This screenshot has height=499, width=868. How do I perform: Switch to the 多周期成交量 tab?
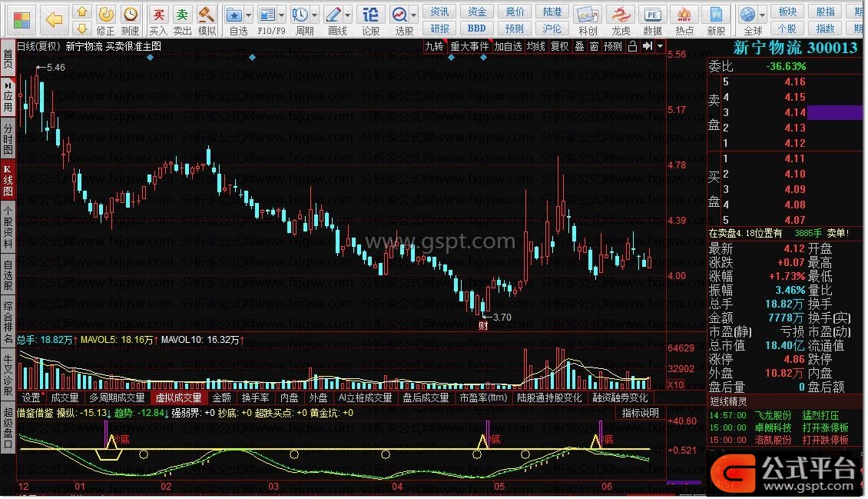[x=117, y=398]
